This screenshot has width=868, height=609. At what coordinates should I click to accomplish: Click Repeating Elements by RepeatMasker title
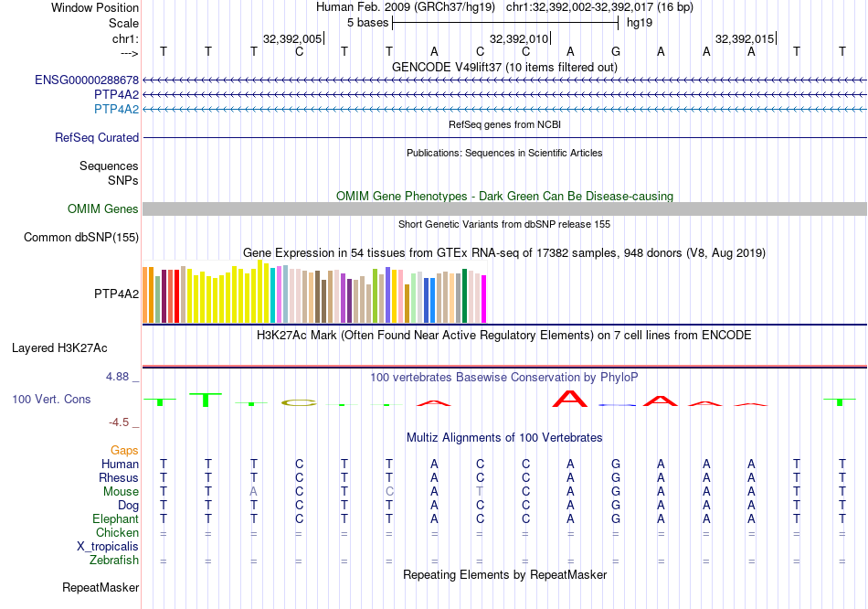(x=504, y=575)
